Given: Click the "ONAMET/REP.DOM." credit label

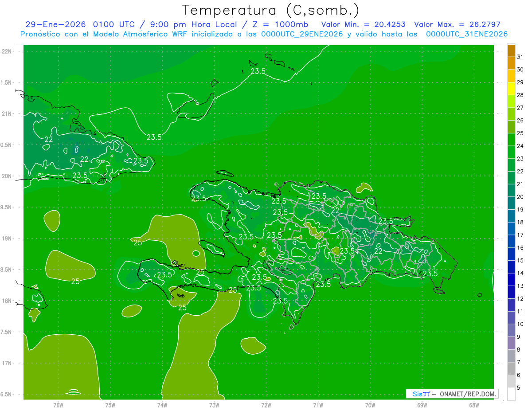Looking at the screenshot, I should (x=467, y=394).
